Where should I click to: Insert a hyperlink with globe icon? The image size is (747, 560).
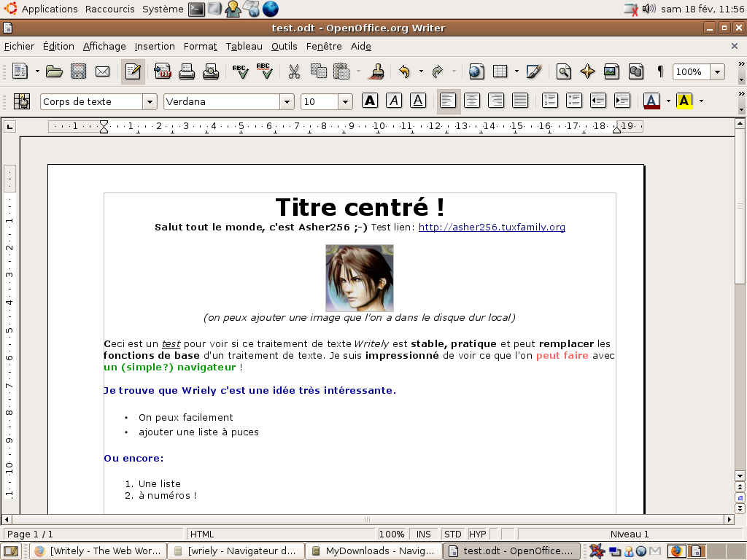tap(476, 71)
